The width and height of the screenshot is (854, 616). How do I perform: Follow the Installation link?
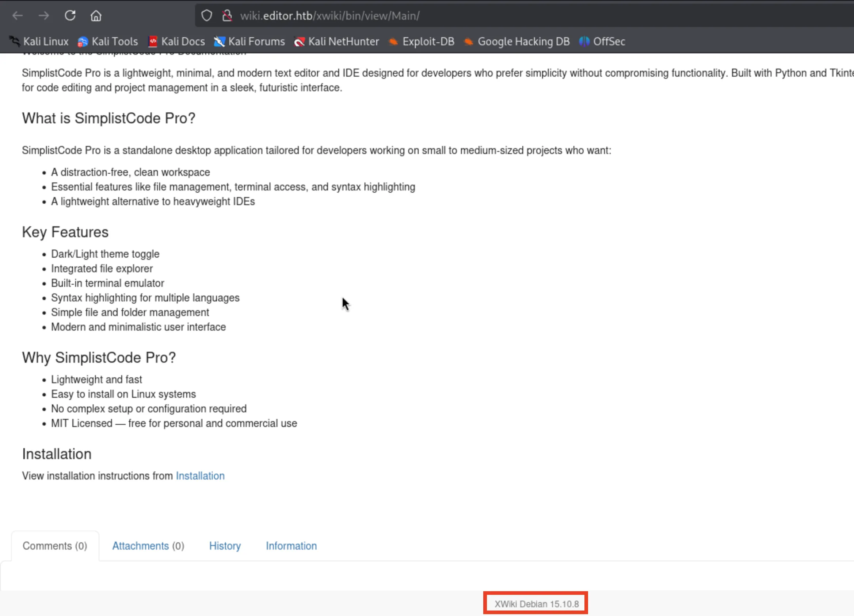pyautogui.click(x=200, y=476)
